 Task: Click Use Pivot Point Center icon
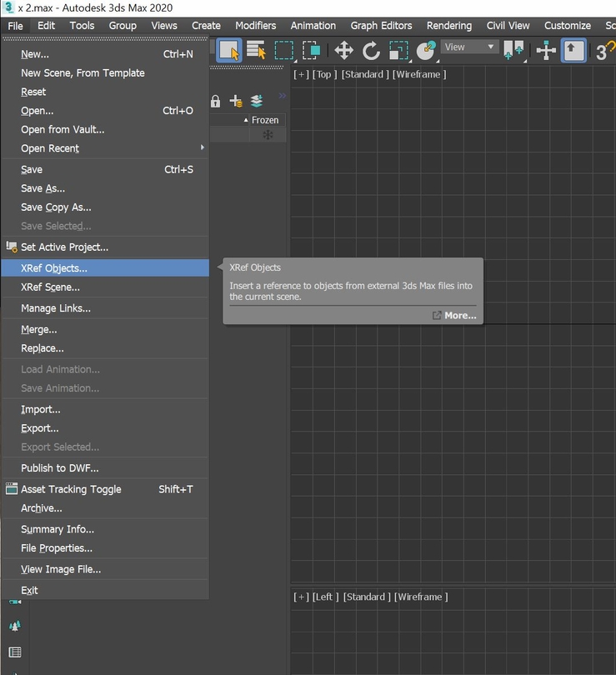pyautogui.click(x=514, y=50)
